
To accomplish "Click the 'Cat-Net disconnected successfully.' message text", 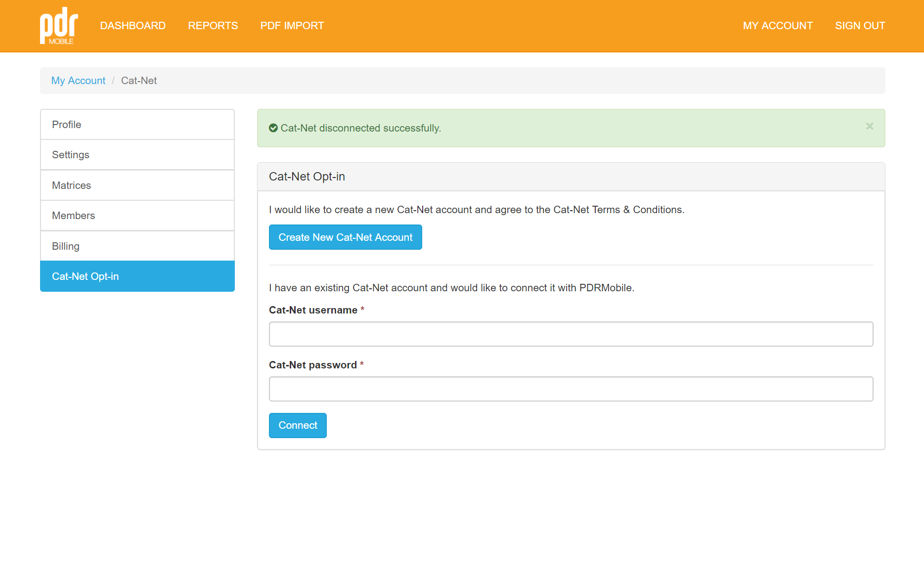I will tap(361, 128).
